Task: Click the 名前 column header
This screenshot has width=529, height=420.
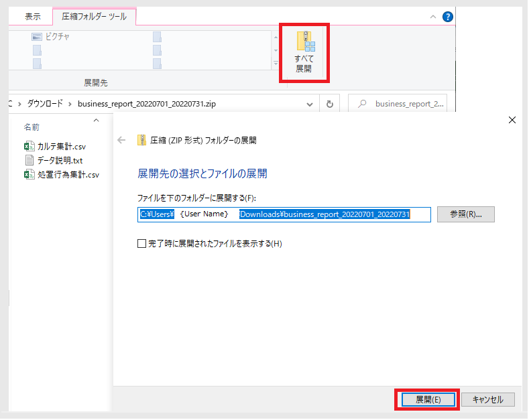Action: 32,127
